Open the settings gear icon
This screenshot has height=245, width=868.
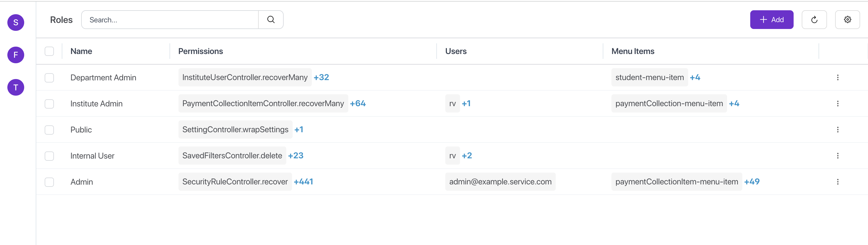(848, 19)
